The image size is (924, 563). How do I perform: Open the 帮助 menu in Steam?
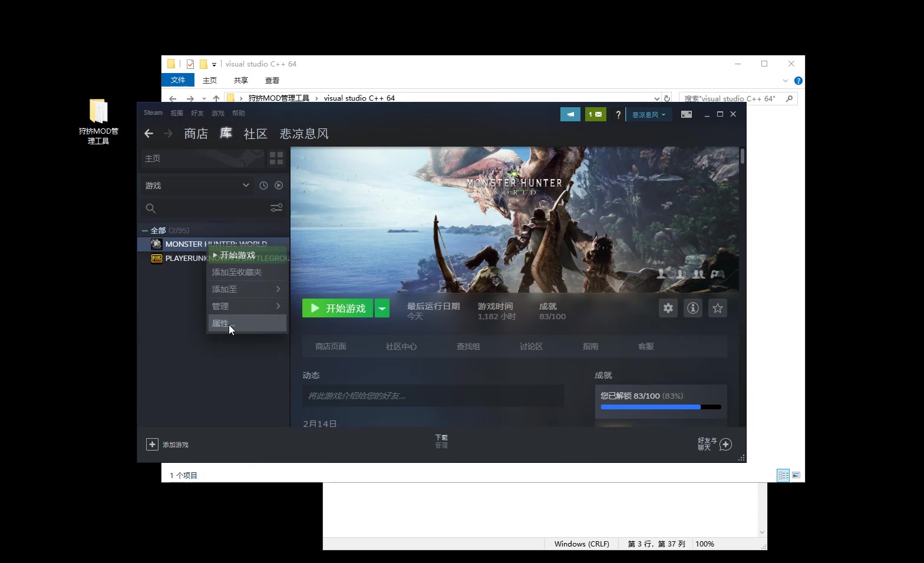point(239,113)
